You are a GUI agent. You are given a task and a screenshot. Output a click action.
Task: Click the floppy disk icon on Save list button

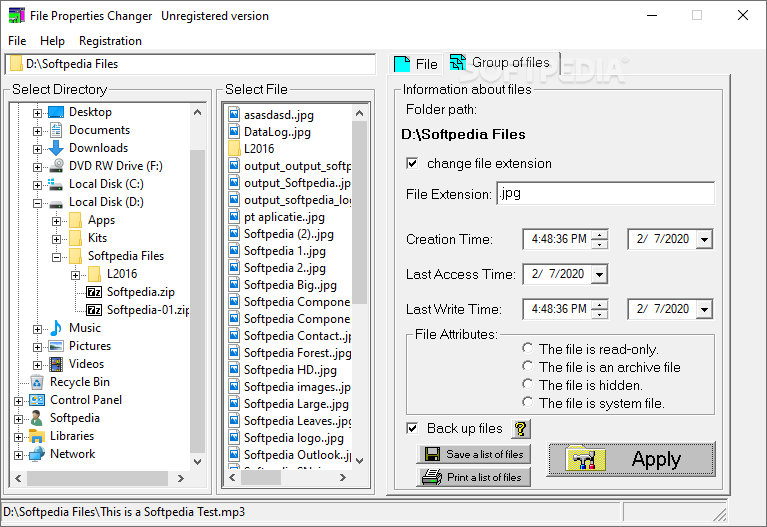coord(432,455)
